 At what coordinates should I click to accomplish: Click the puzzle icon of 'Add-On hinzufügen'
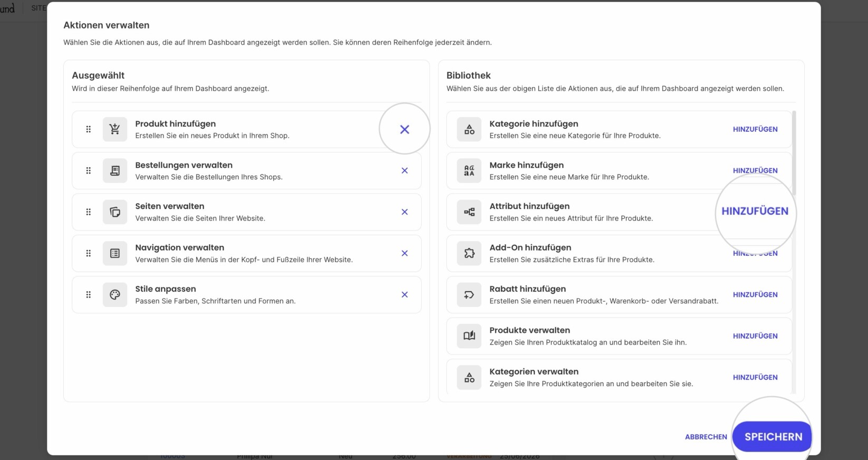click(469, 253)
